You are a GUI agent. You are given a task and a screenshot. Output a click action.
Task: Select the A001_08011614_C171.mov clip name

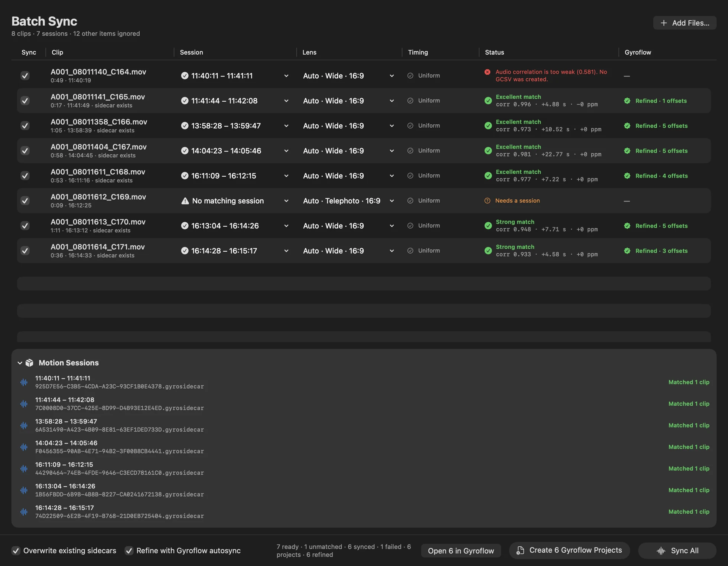click(x=98, y=247)
